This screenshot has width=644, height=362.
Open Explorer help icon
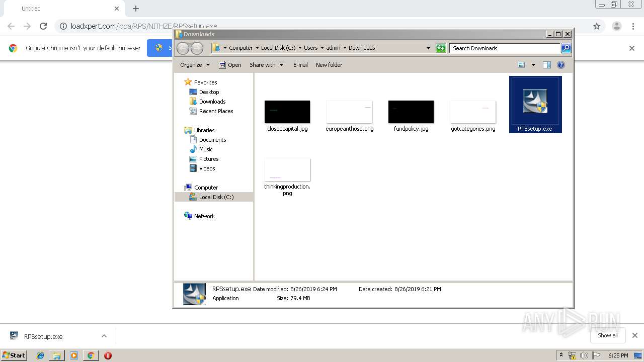561,65
